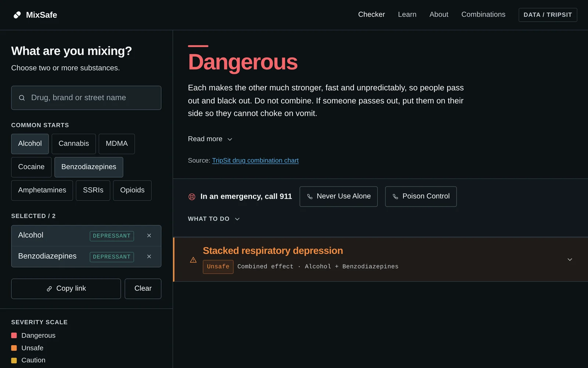Open the About nav item
The image size is (588, 368).
(x=439, y=15)
